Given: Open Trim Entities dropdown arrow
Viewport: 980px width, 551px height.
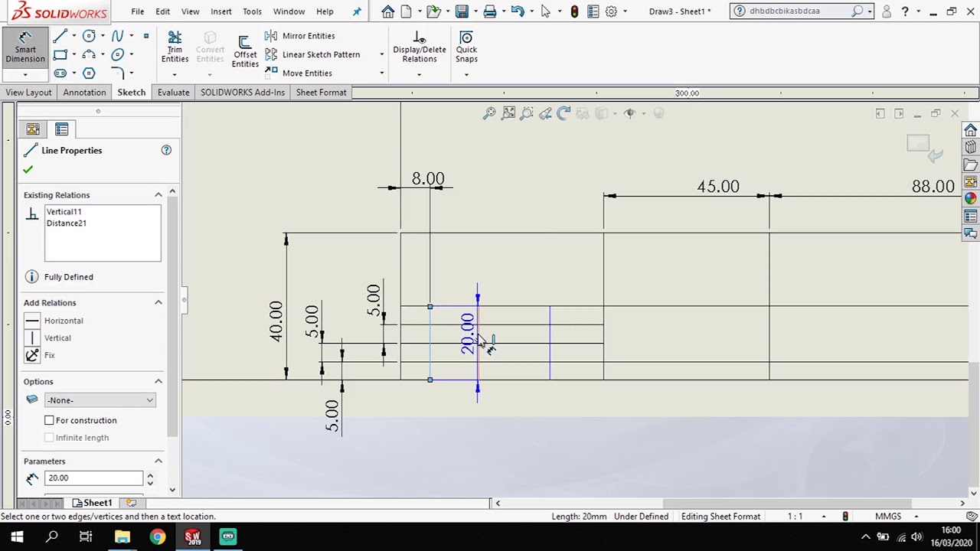Looking at the screenshot, I should pyautogui.click(x=175, y=75).
